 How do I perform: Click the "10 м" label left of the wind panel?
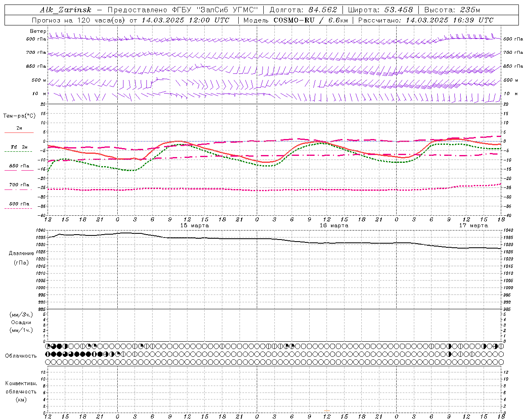[x=39, y=94]
